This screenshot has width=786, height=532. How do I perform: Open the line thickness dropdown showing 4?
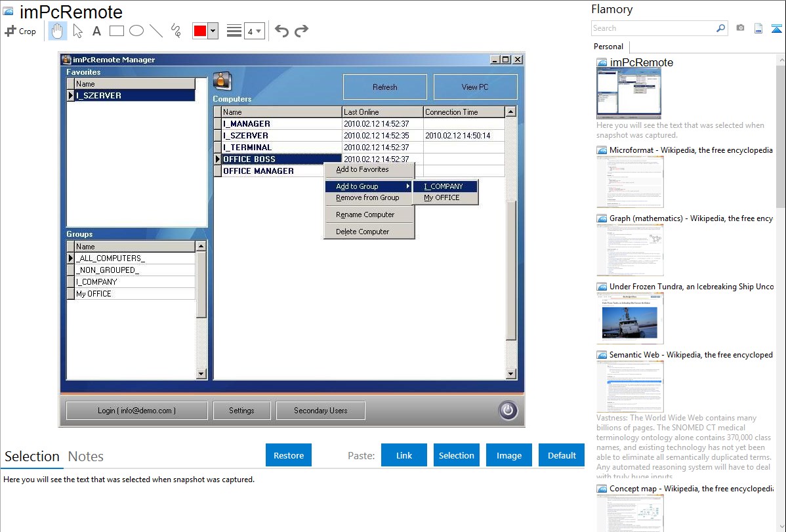pos(255,31)
